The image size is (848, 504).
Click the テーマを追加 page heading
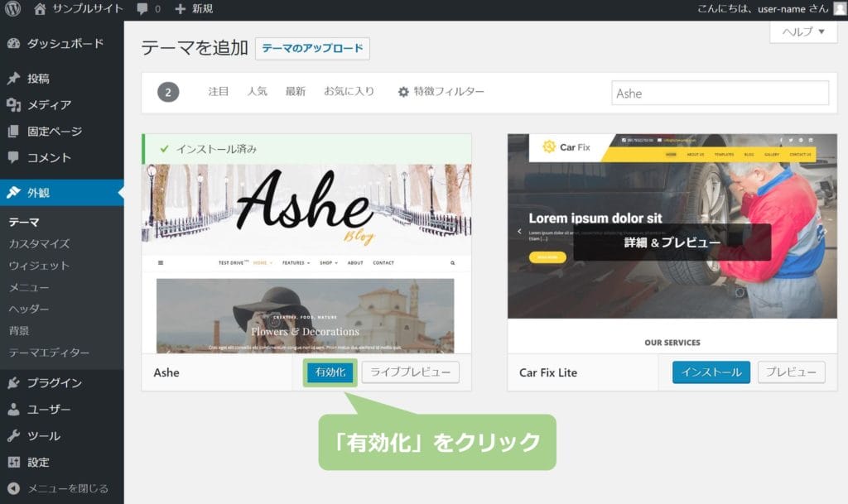point(195,48)
